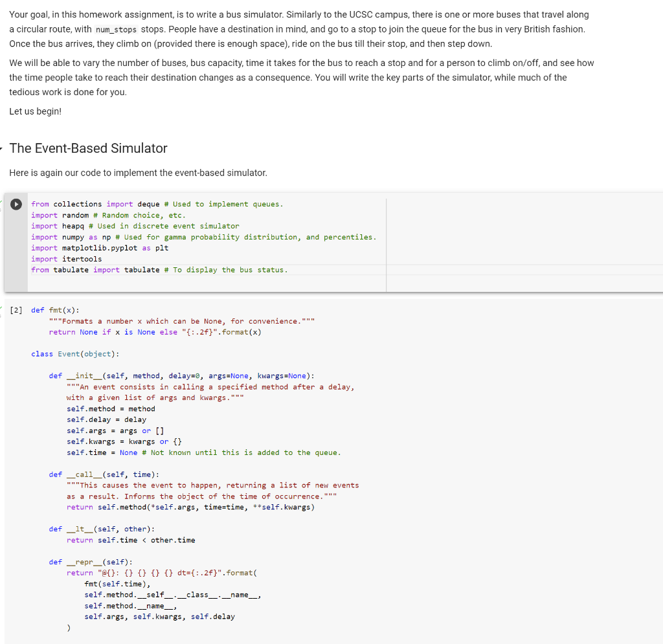Click the sentence "Here is again our code to implement the event-based simulator."
Viewport: 663px width, 644px height.
click(139, 173)
